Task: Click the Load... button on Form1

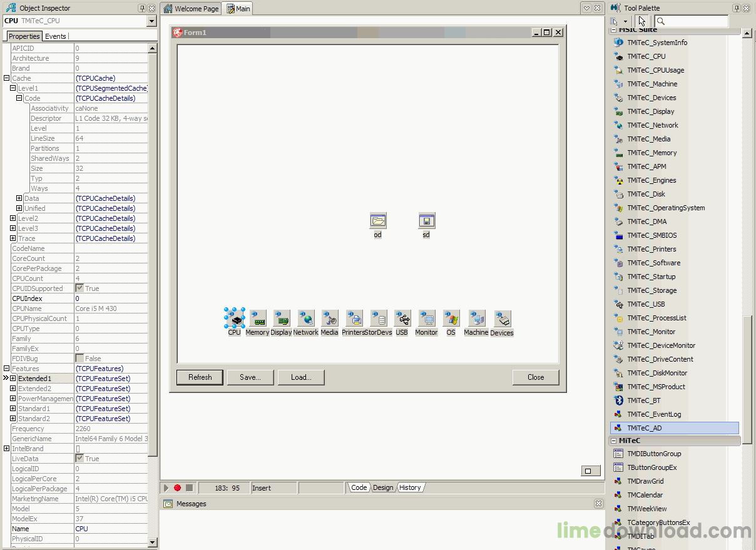Action: click(301, 377)
